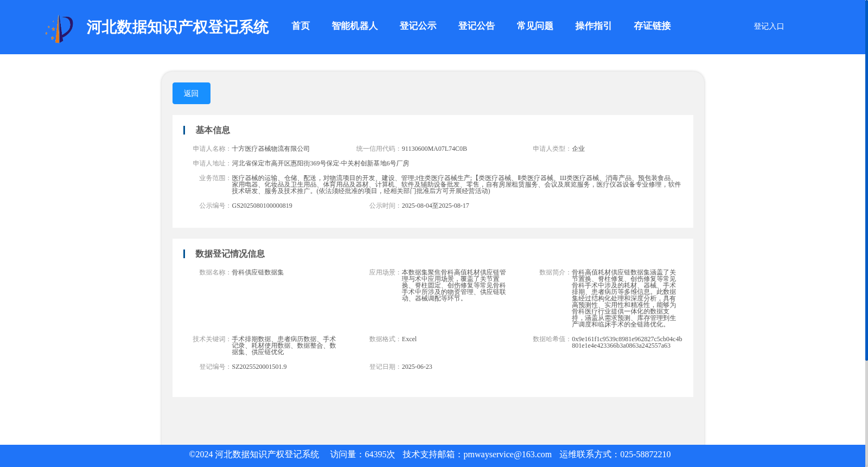
Task: Select applicant name 十方医疗器械物流有限公司
Action: pos(271,149)
